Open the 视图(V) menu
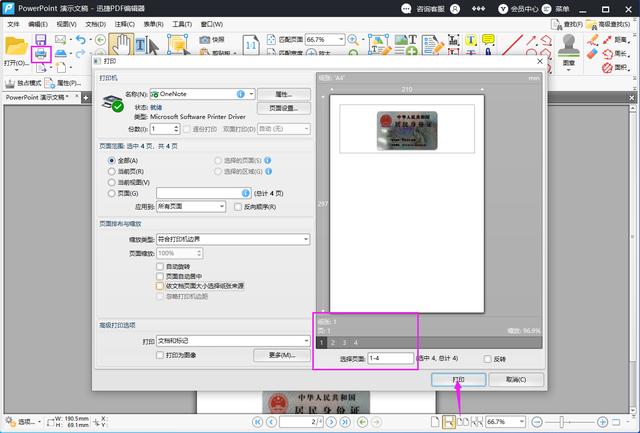This screenshot has height=433, width=640. (68, 22)
